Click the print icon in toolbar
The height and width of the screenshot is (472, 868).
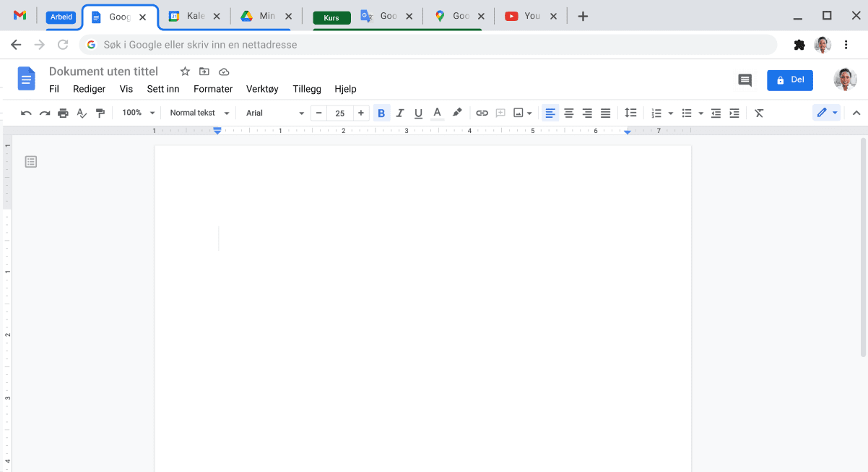coord(63,113)
